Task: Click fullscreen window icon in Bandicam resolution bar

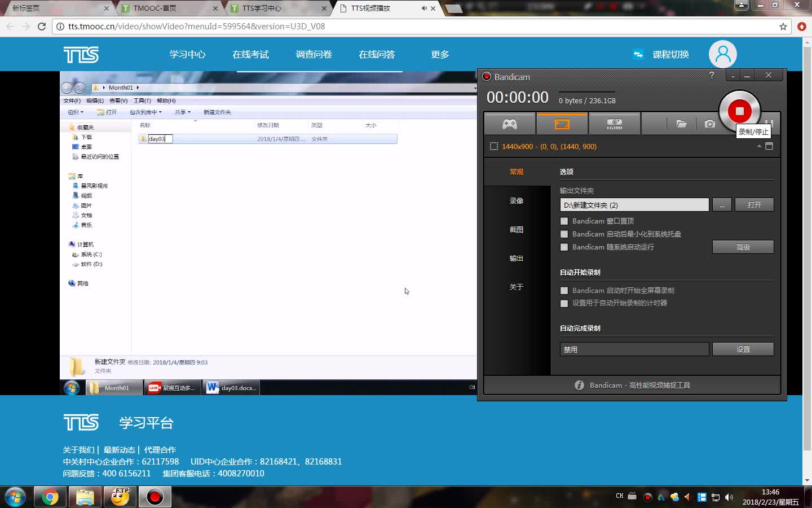Action: click(x=769, y=146)
